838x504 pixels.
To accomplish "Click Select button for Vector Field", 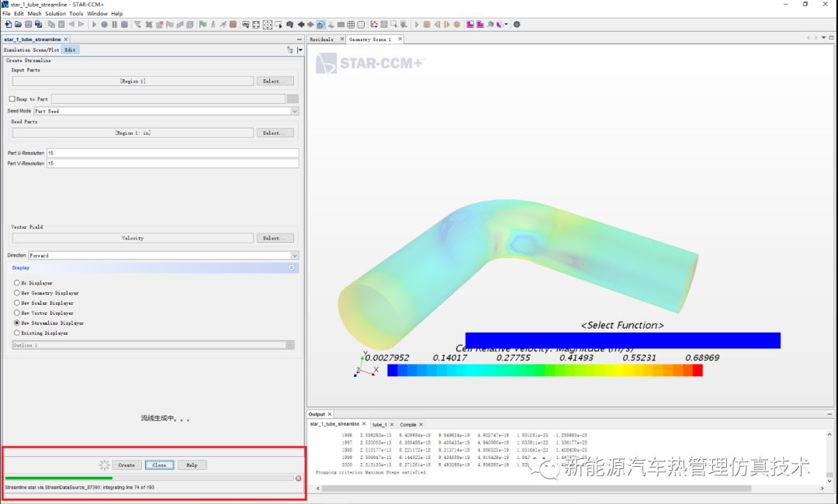I will point(275,238).
